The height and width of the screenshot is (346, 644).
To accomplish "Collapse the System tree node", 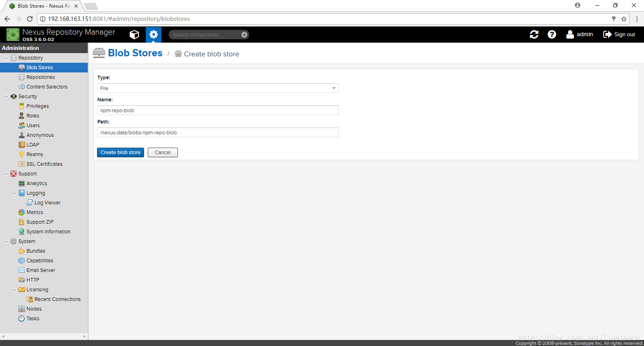I will point(6,241).
